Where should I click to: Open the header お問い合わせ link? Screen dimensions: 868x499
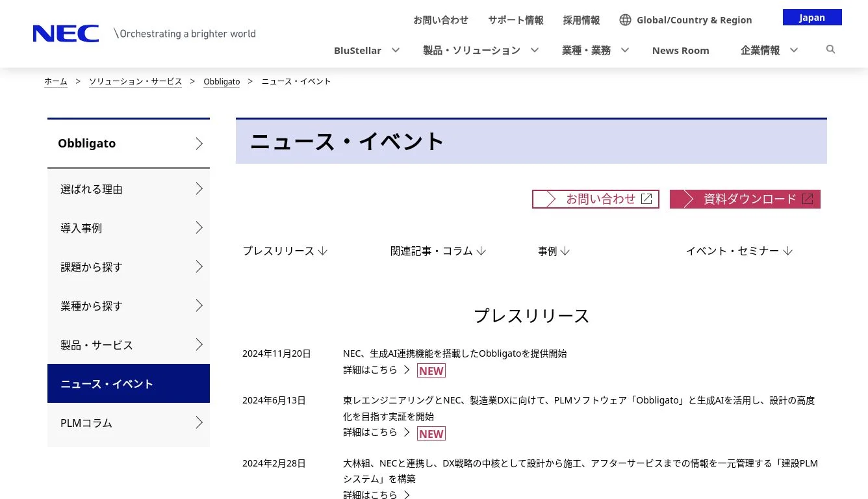[440, 20]
